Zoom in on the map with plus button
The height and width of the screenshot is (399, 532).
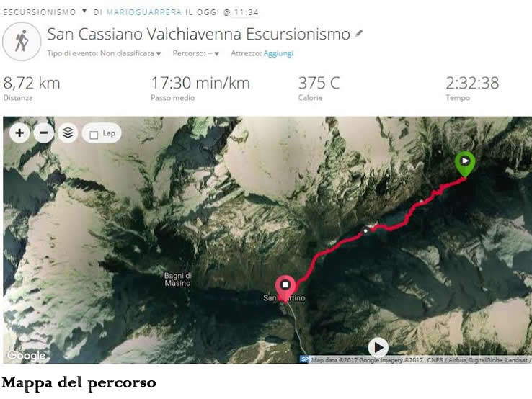tap(19, 133)
